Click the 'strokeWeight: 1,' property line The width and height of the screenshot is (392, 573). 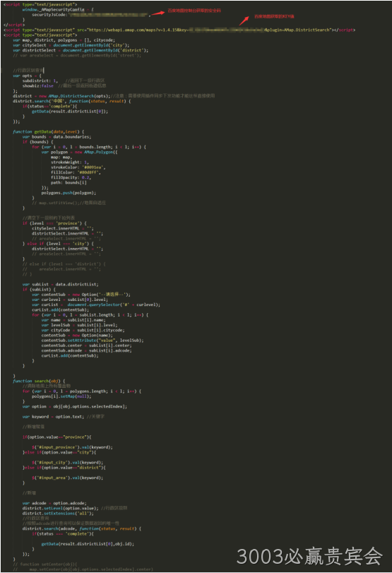(70, 163)
